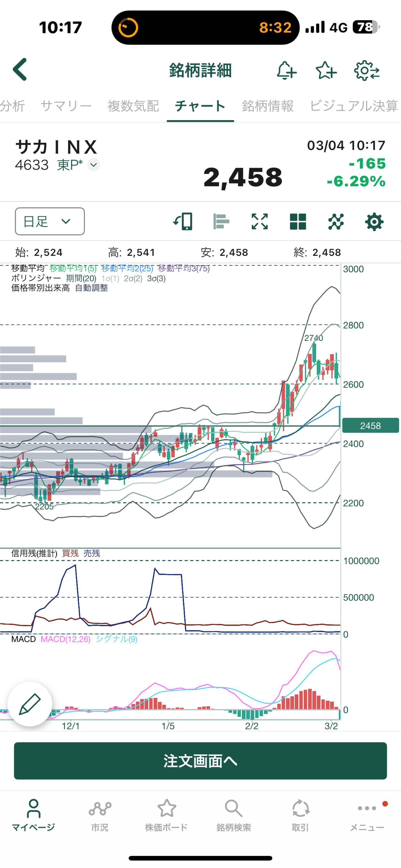Image resolution: width=401 pixels, height=868 pixels.
Task: Open display settings gear with arrows icon
Action: click(x=367, y=70)
